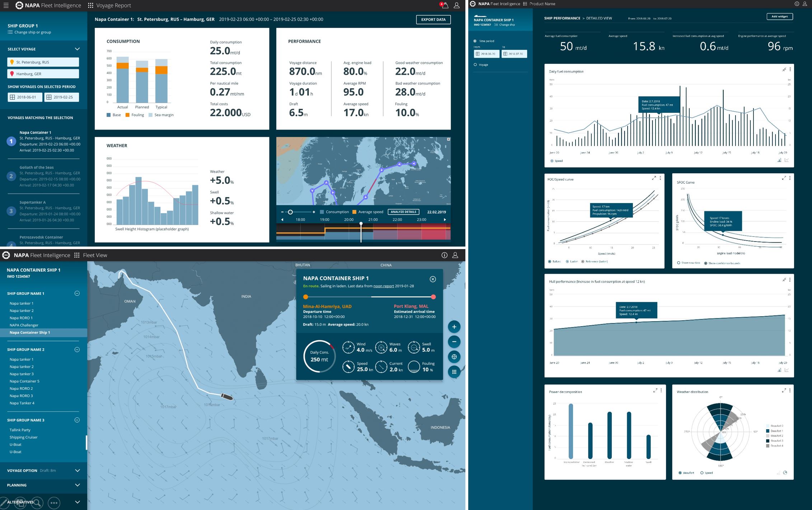
Task: Open app grid icon beside Fleet View title
Action: (76, 255)
